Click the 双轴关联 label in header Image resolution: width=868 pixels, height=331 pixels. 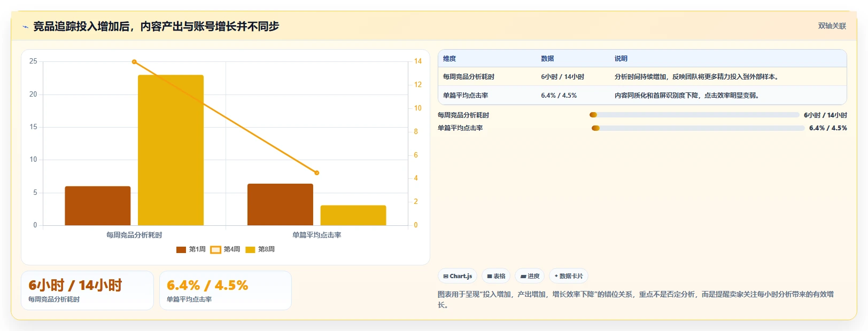click(x=832, y=26)
